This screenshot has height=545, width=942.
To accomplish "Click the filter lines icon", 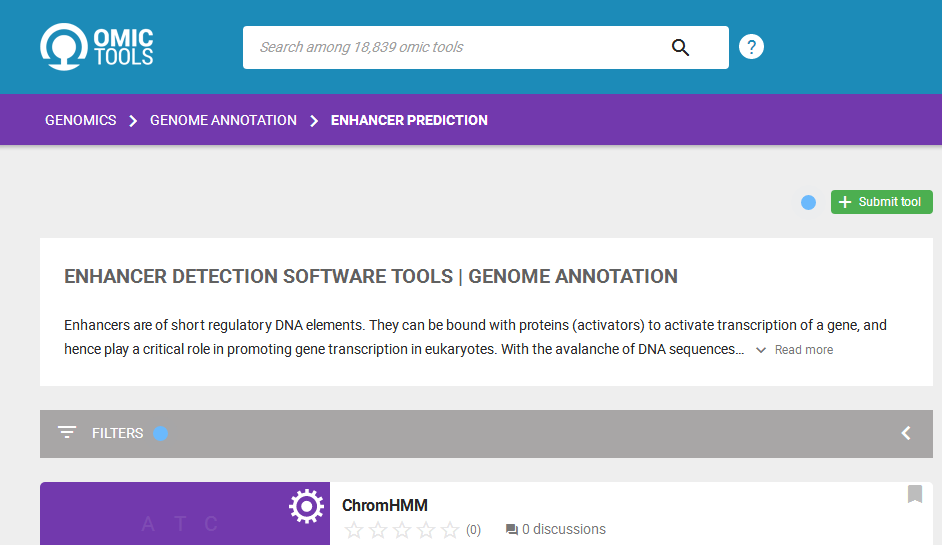I will (67, 433).
